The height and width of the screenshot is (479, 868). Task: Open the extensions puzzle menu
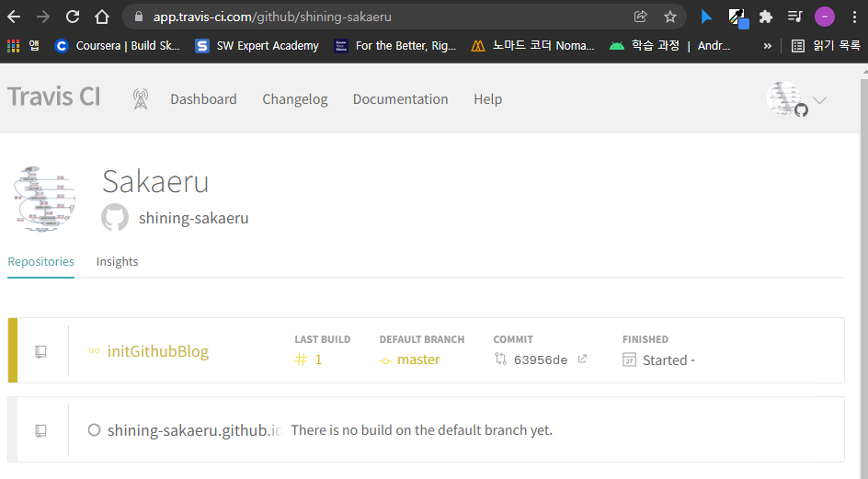point(766,17)
